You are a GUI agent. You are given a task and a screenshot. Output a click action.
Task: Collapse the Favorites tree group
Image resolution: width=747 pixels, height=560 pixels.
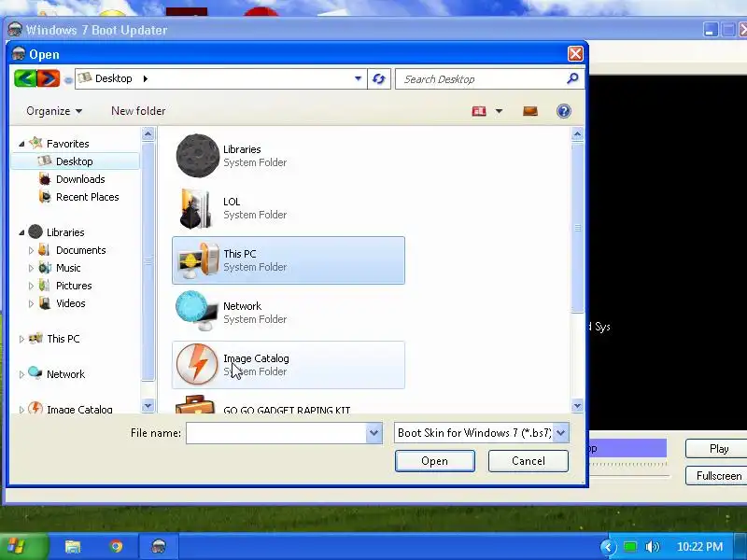click(21, 144)
